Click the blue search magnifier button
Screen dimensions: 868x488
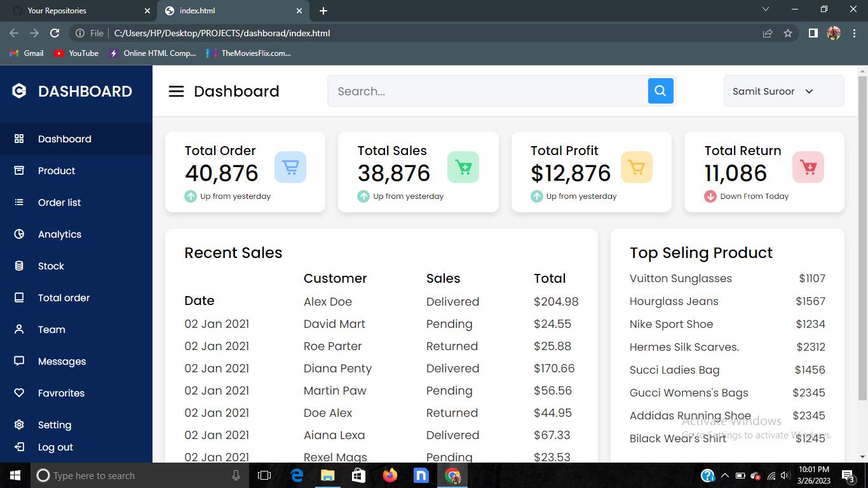[660, 91]
